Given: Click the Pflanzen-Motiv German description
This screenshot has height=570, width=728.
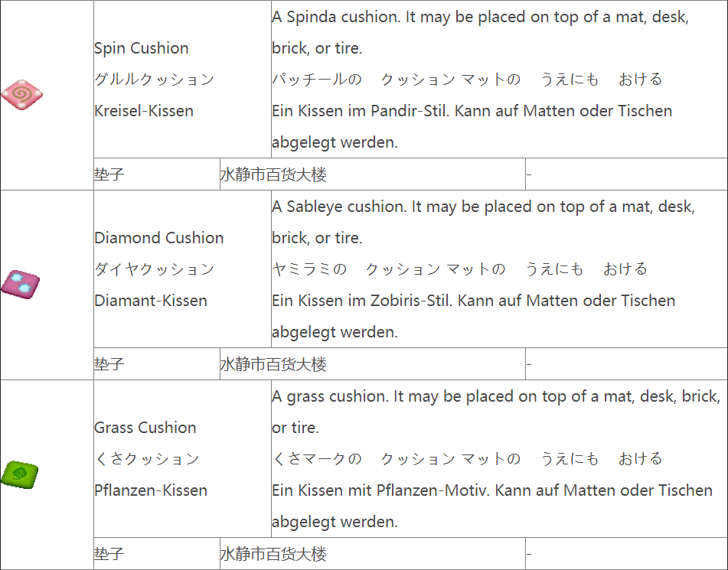Looking at the screenshot, I should 491,506.
